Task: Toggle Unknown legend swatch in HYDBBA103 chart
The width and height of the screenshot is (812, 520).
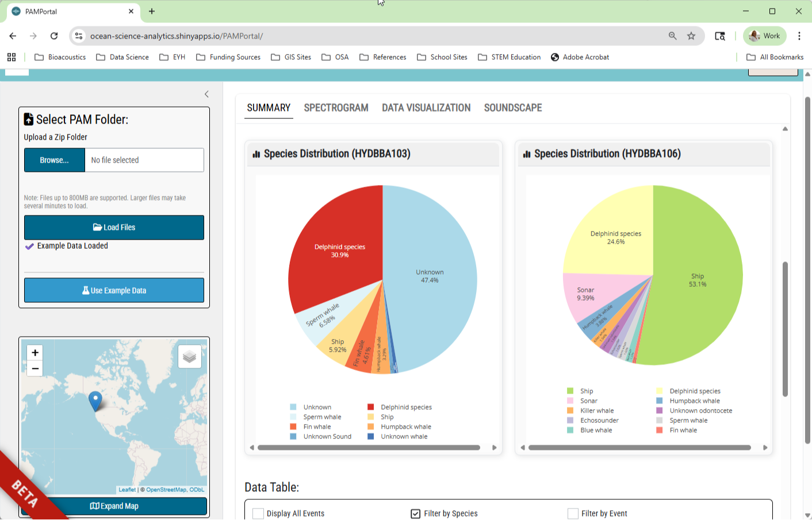Action: (293, 407)
